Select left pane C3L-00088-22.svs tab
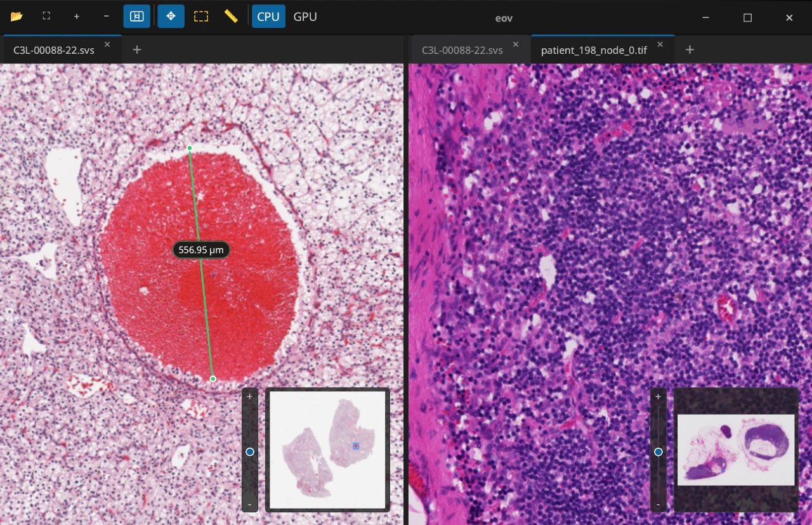 tap(54, 50)
